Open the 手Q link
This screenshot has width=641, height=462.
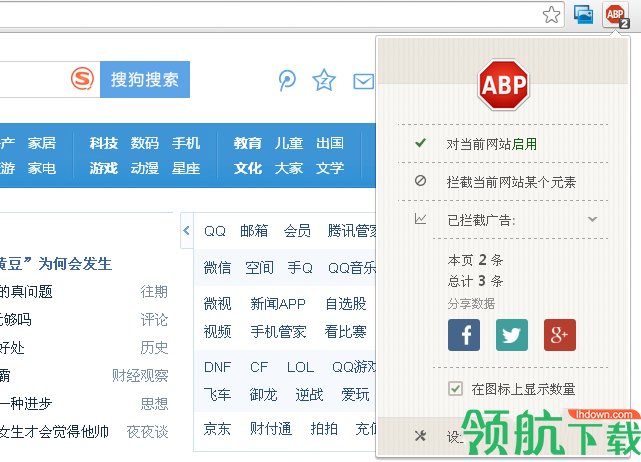300,268
